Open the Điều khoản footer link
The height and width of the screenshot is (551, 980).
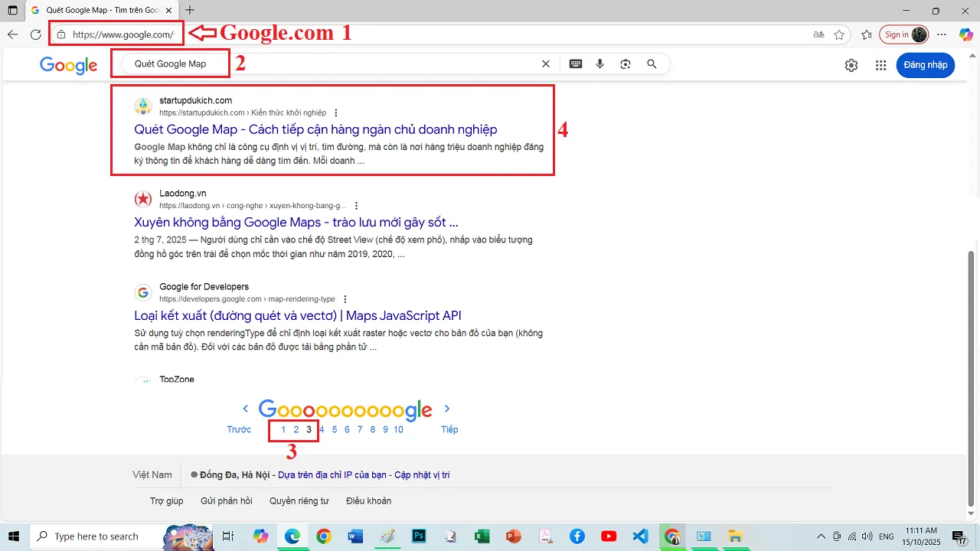click(x=368, y=501)
